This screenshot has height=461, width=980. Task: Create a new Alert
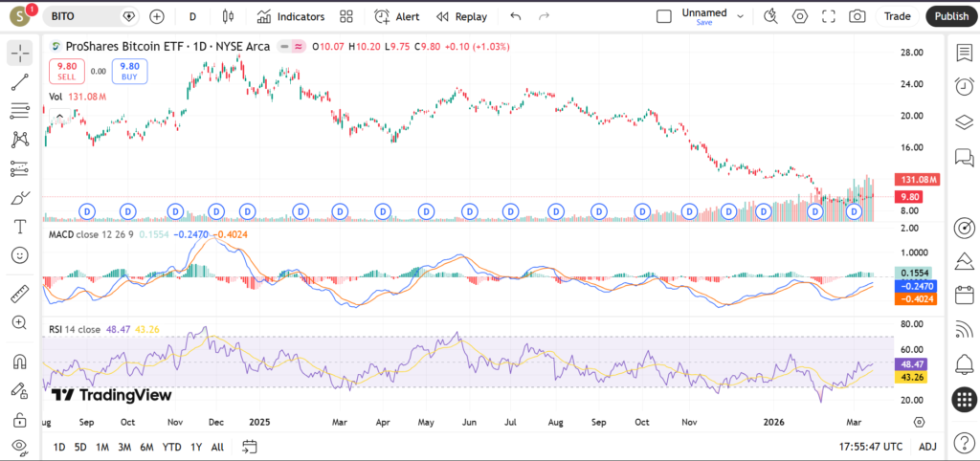(397, 16)
